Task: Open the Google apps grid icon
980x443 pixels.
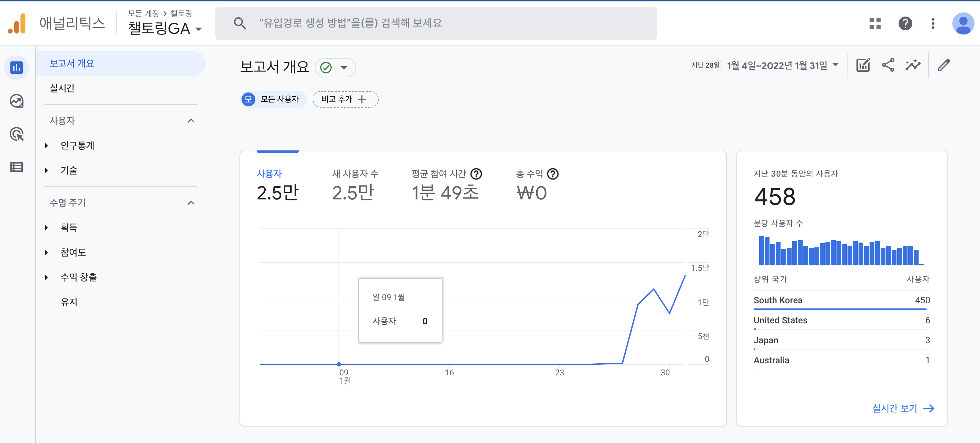Action: pos(875,23)
